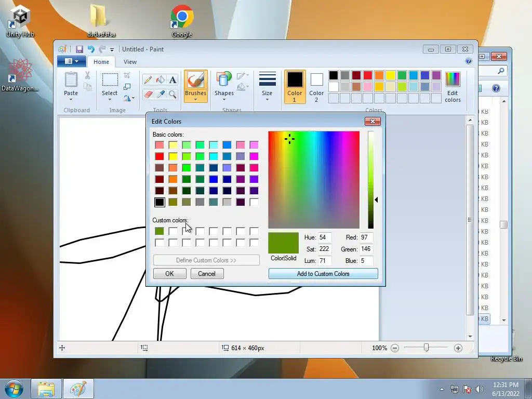
Task: Click the Red value field
Action: pos(366,237)
